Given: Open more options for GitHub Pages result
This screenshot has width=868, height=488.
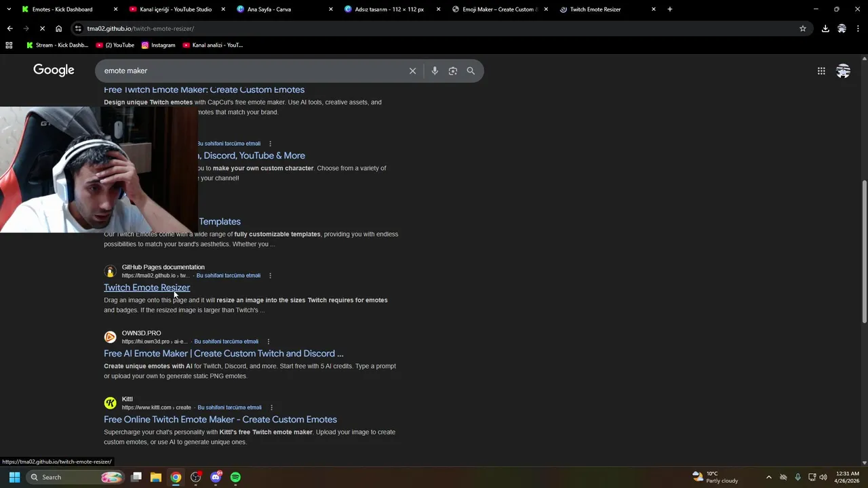Looking at the screenshot, I should 270,276.
